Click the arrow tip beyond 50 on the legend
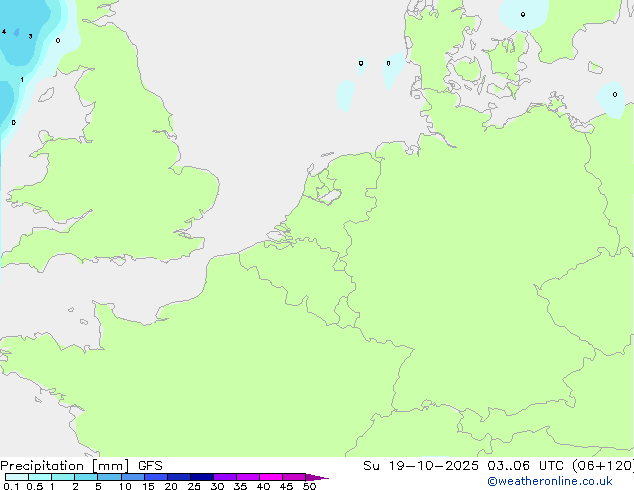The width and height of the screenshot is (634, 490). tap(317, 477)
